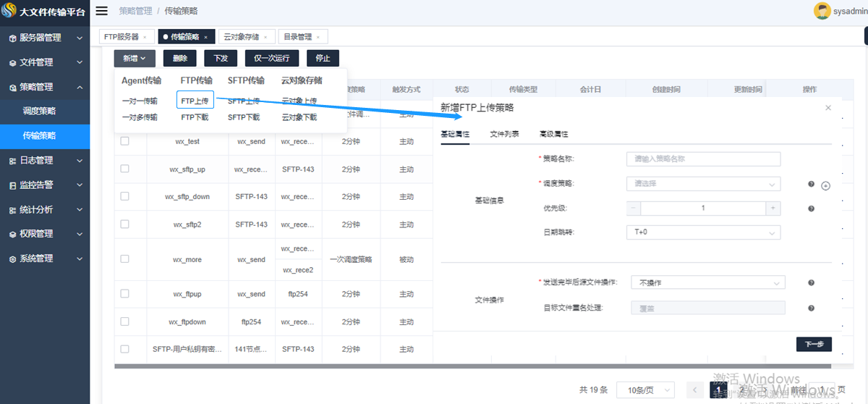Viewport: 868px width, 404px height.
Task: Expand 文件管理 sidebar menu
Action: click(45, 62)
